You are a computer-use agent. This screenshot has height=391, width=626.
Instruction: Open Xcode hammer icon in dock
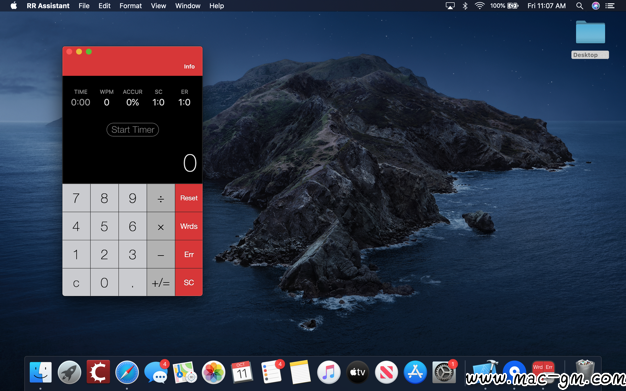tap(484, 372)
